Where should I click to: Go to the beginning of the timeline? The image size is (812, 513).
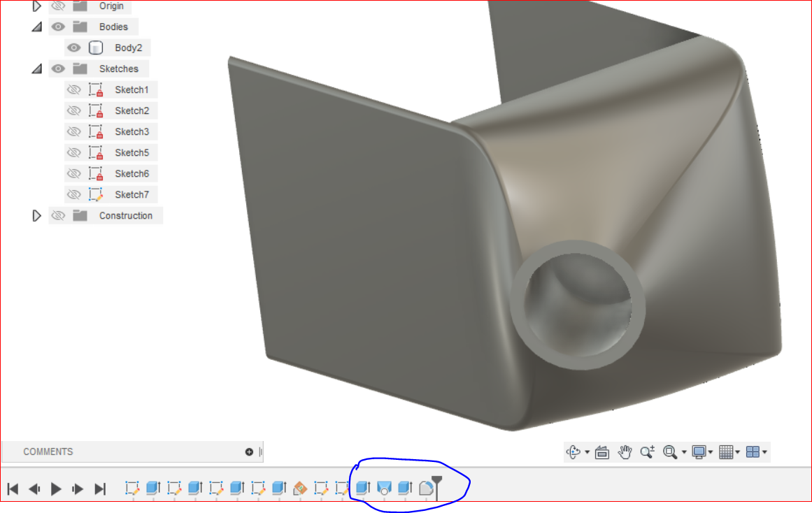click(13, 489)
